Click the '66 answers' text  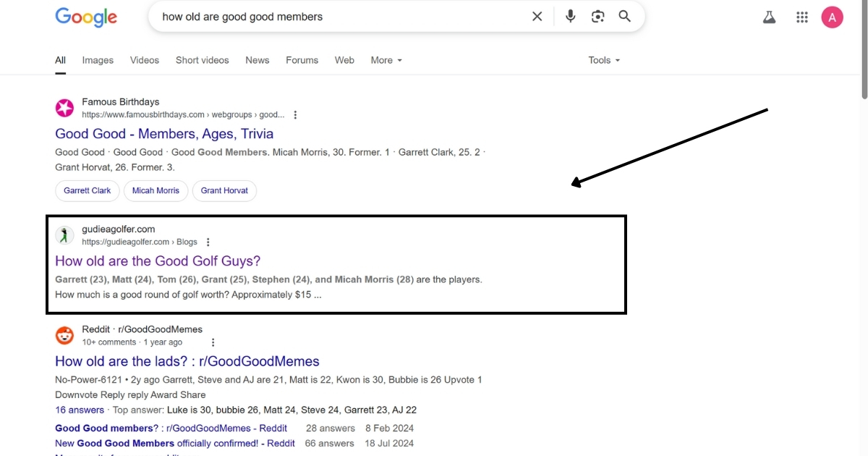(330, 444)
